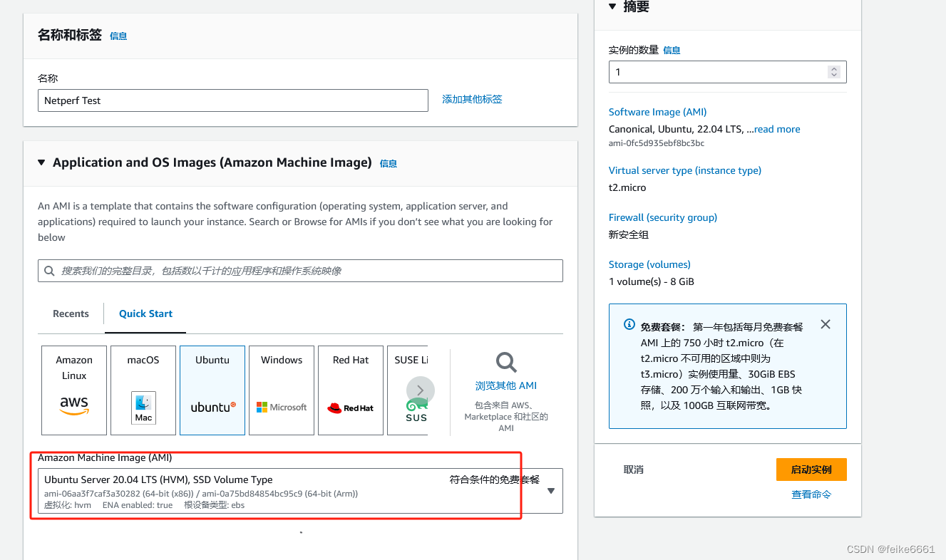Click the magnifier icon to browse other AMIs
This screenshot has height=560, width=946.
[x=506, y=362]
